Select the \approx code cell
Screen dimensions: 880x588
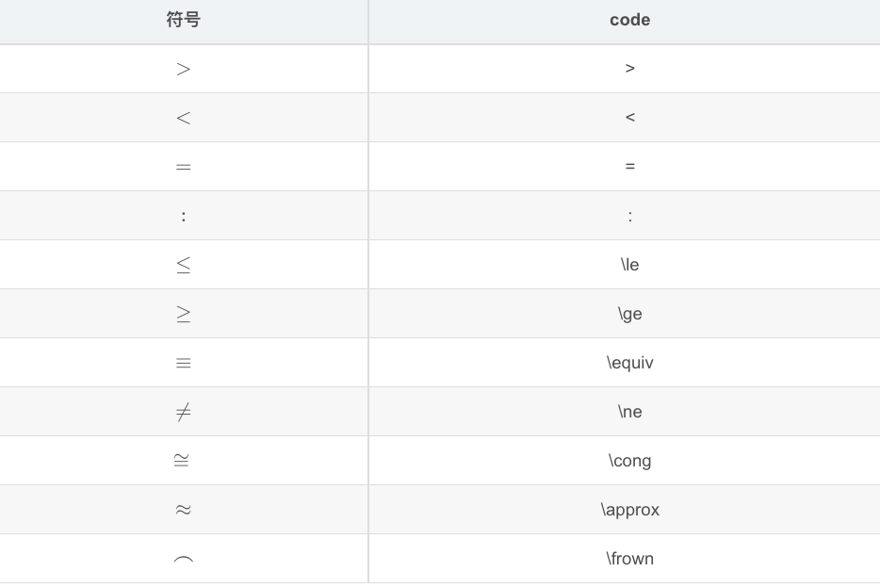[629, 510]
